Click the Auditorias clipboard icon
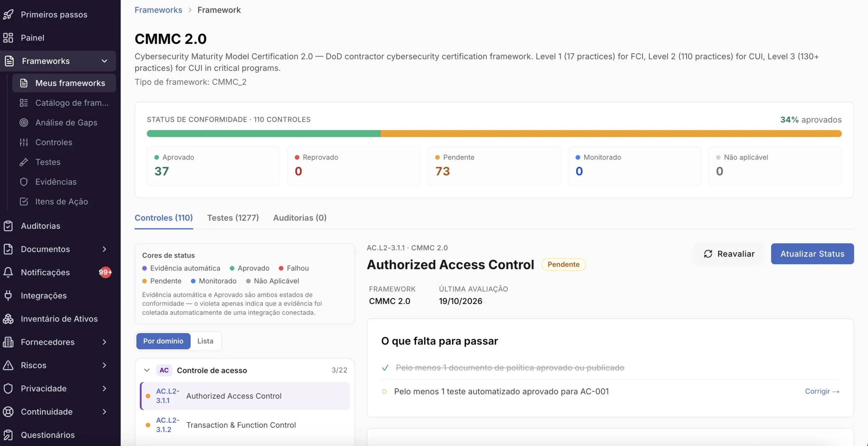Viewport: 868px width, 446px height. [x=8, y=226]
